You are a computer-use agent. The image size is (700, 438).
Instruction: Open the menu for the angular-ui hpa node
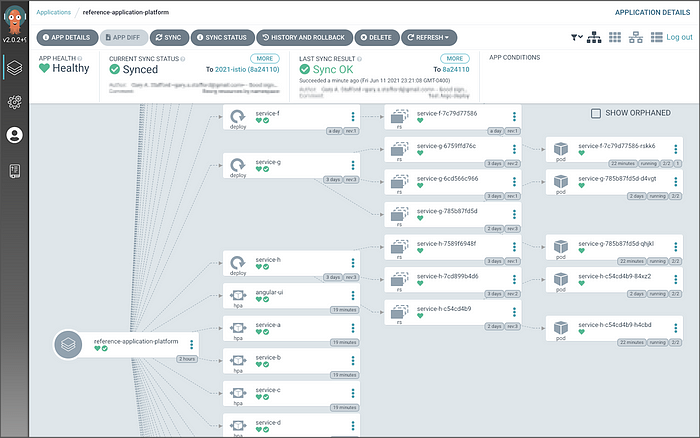tap(353, 295)
